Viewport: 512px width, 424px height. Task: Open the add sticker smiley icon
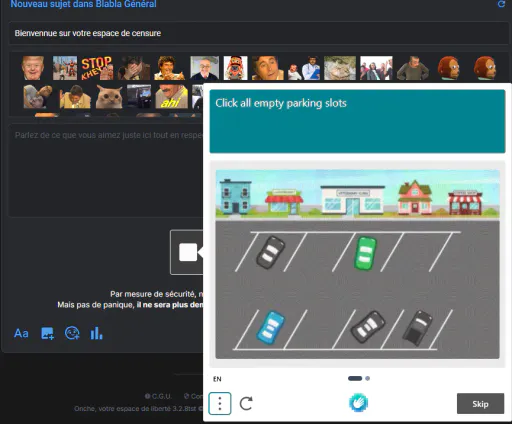[x=72, y=333]
